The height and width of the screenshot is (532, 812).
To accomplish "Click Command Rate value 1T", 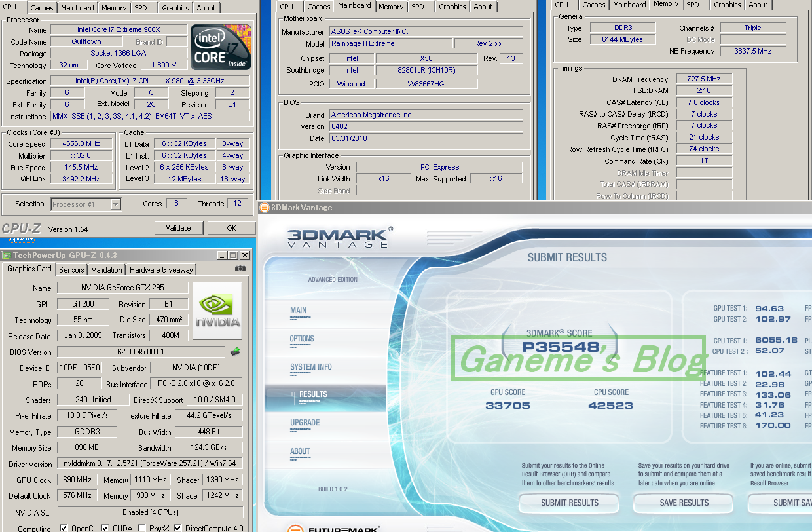I will click(x=704, y=161).
